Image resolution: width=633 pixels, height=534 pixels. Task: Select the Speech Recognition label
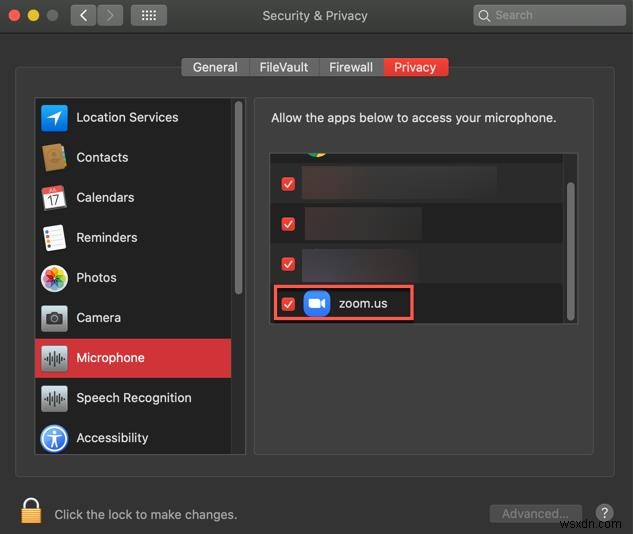coord(134,398)
